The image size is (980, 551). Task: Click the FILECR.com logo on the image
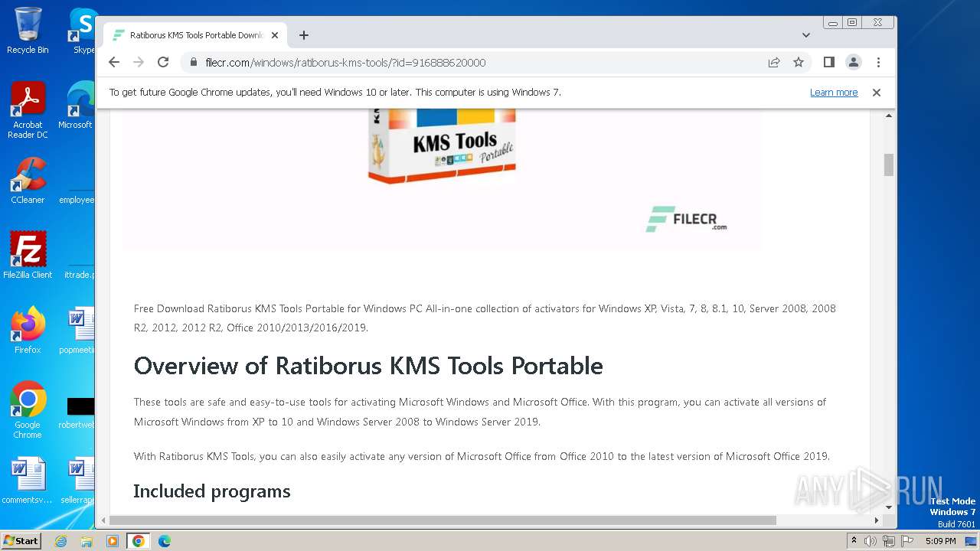pos(686,219)
